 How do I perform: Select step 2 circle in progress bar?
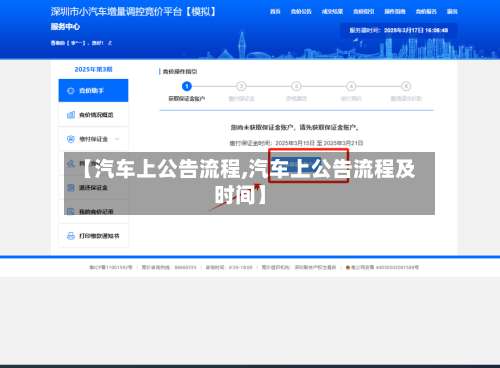click(x=241, y=86)
